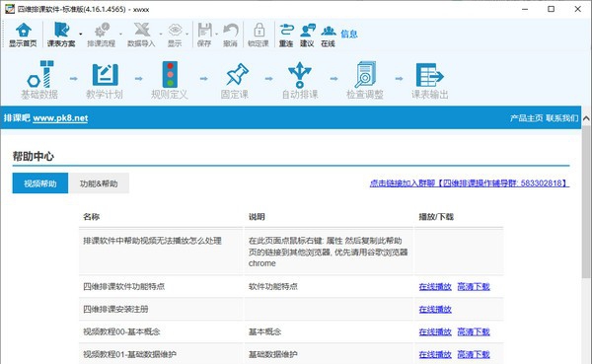Select the 视频帮助 tab
This screenshot has width=592, height=364.
(40, 183)
